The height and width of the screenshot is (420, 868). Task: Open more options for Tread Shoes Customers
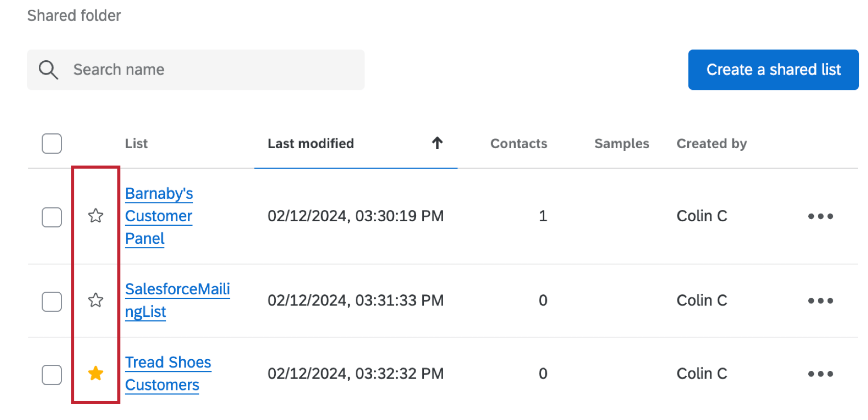[x=820, y=374]
